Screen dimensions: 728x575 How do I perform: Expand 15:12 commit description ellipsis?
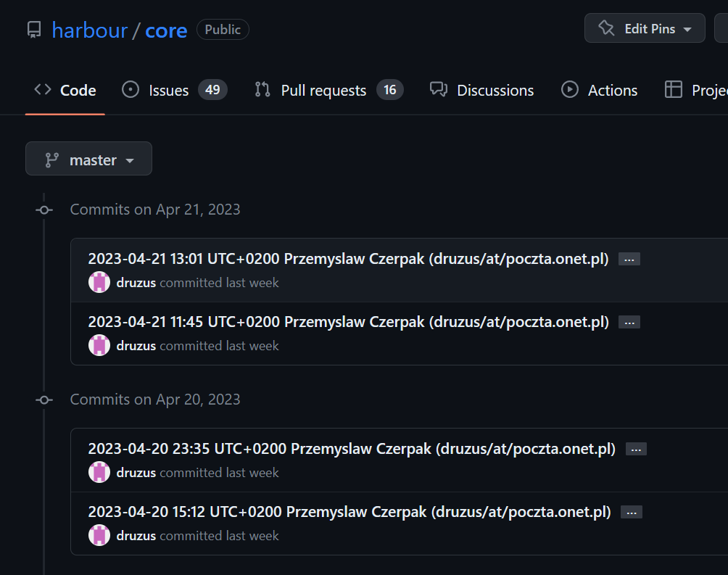click(632, 513)
